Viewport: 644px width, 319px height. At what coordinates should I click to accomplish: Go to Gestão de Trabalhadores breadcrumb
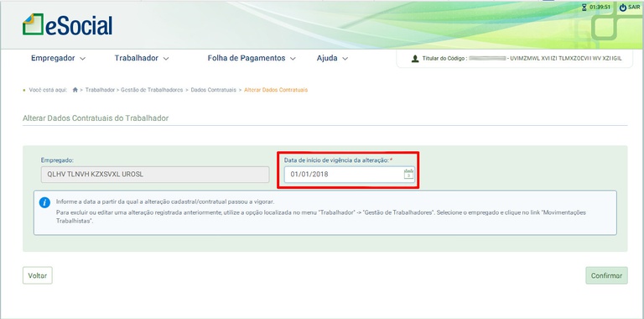(x=152, y=90)
